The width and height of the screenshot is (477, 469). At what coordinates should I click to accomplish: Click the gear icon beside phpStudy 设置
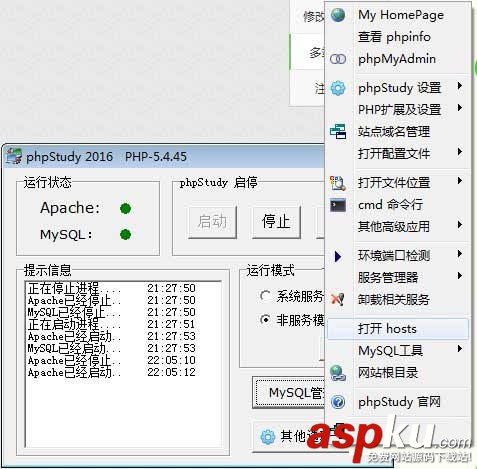tap(338, 88)
